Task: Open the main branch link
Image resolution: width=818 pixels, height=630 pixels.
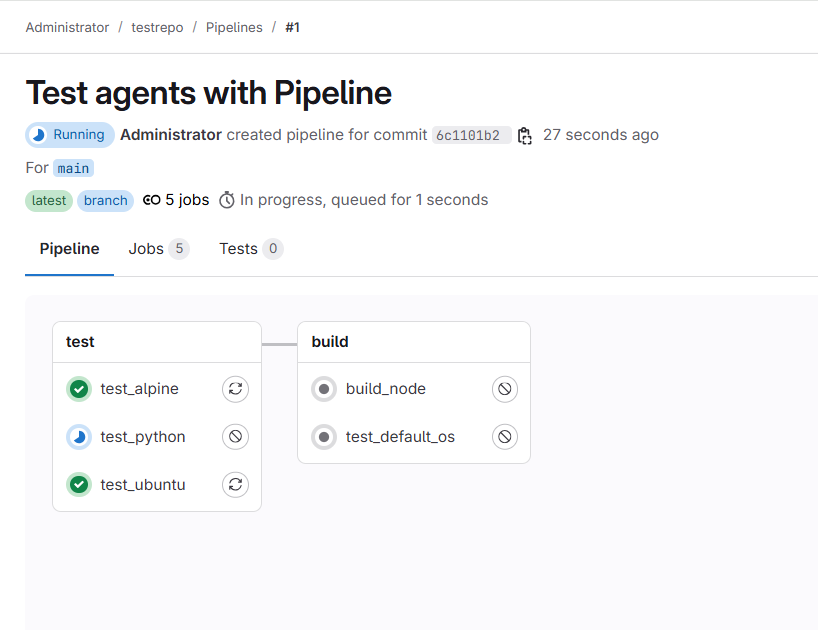Action: (x=72, y=168)
